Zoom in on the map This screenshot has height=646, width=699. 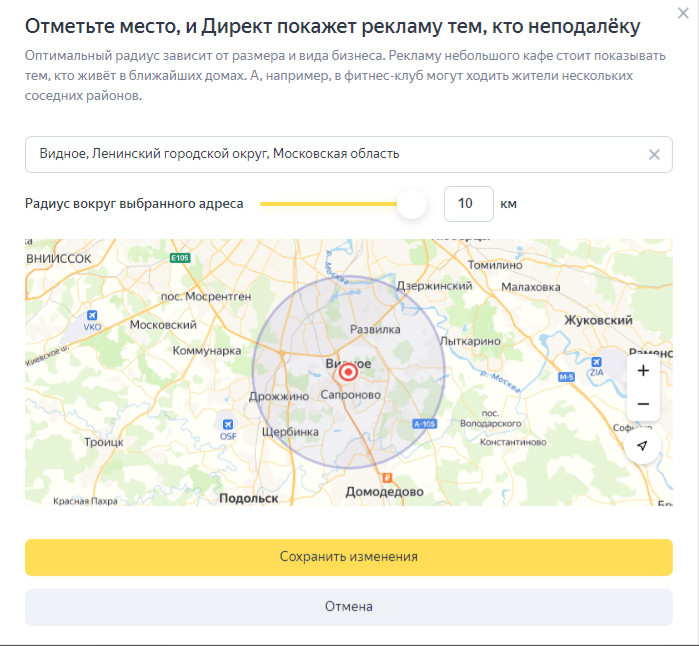tap(643, 370)
